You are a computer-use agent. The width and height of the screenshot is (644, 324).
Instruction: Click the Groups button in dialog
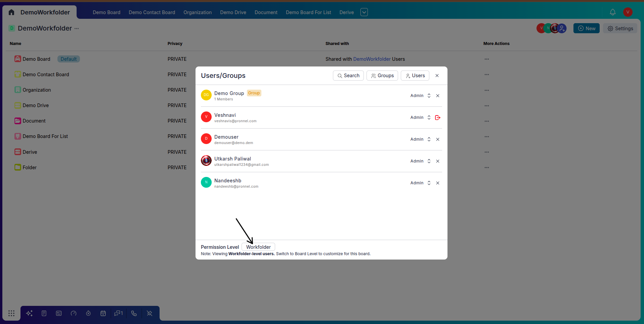tap(382, 76)
